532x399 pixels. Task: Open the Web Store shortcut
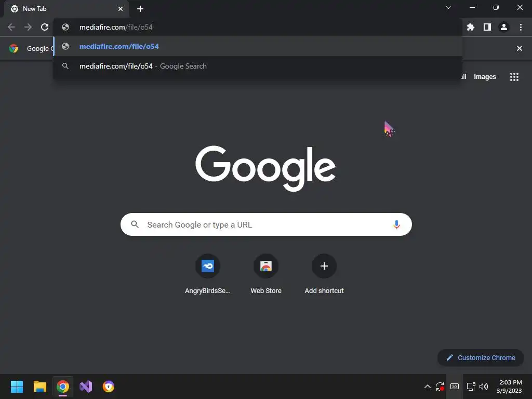click(x=266, y=274)
